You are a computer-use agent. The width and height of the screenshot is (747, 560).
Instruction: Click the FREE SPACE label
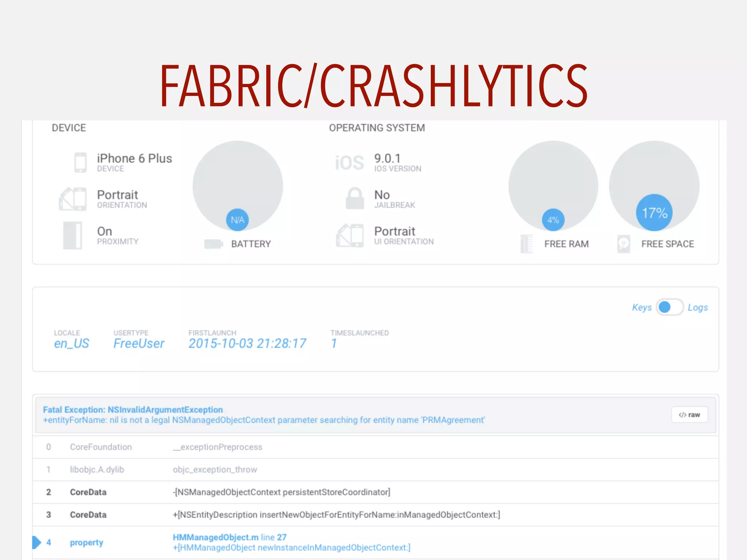click(x=667, y=244)
